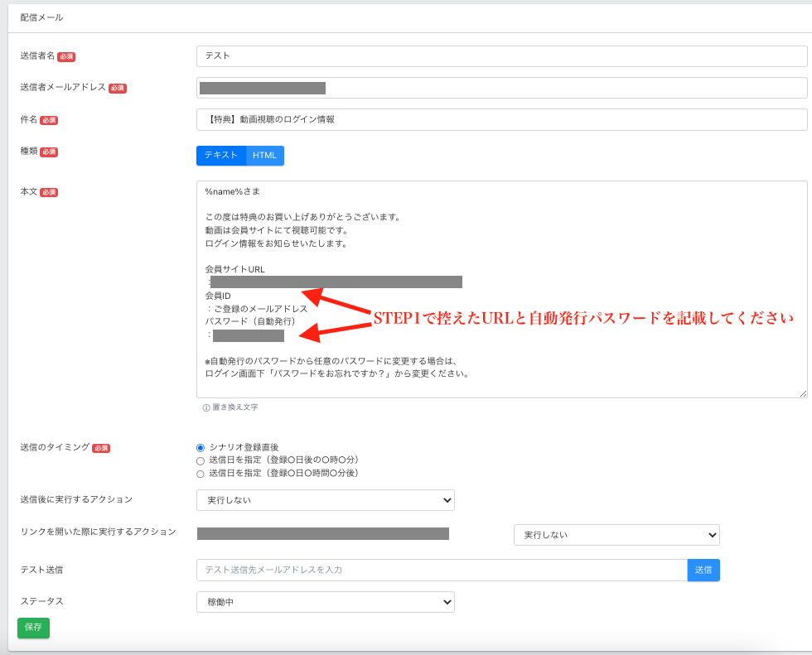
Task: Select the シナリオ登録直後 radio button
Action: pos(201,447)
